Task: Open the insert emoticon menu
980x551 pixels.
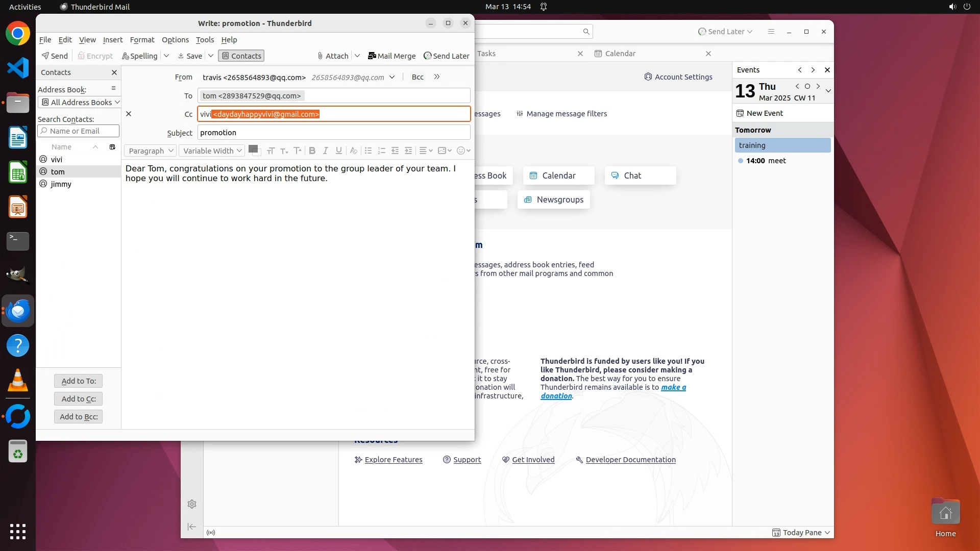Action: [463, 151]
